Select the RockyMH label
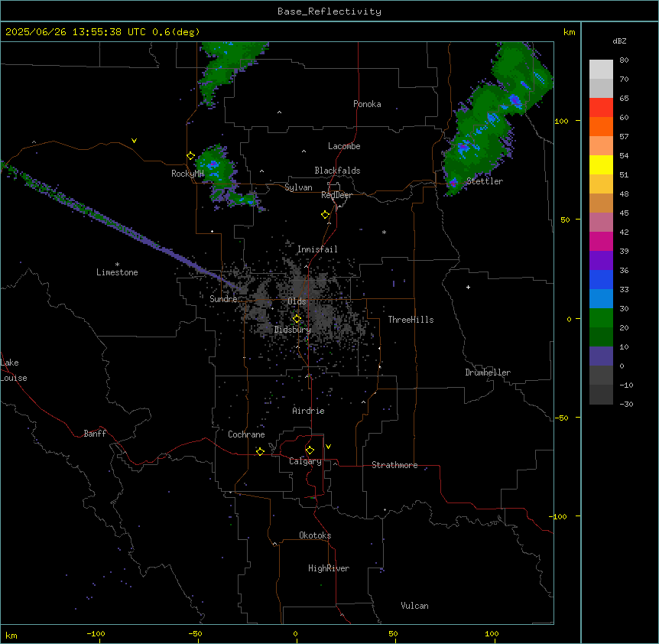Image resolution: width=659 pixels, height=644 pixels. coord(187,174)
